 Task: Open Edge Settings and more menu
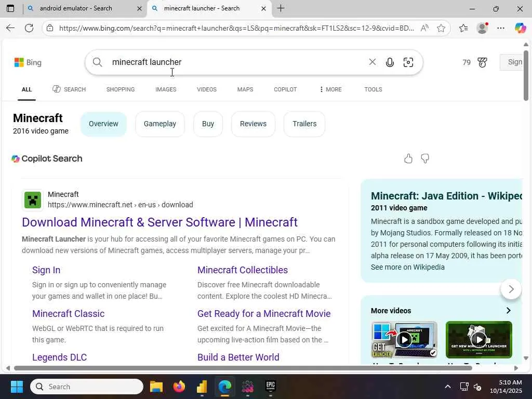click(501, 28)
